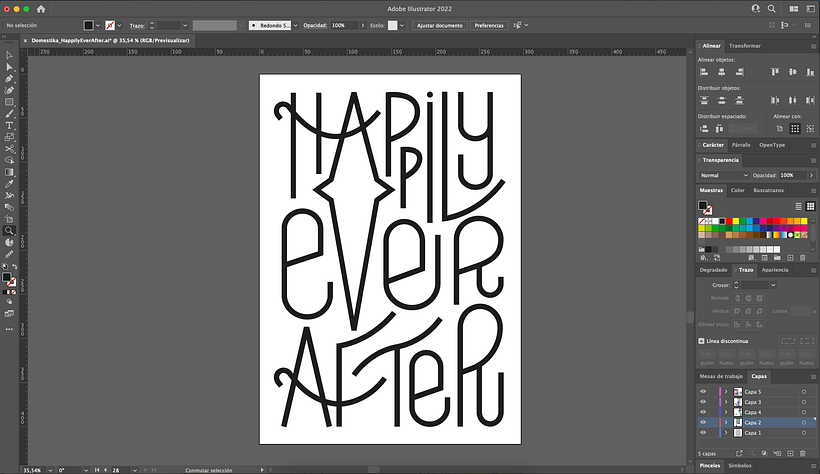Open the Normal blend mode dropdown

724,175
